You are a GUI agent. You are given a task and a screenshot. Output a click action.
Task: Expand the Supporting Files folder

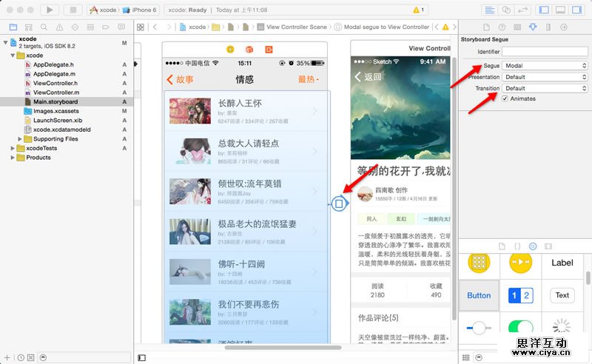pyautogui.click(x=20, y=138)
